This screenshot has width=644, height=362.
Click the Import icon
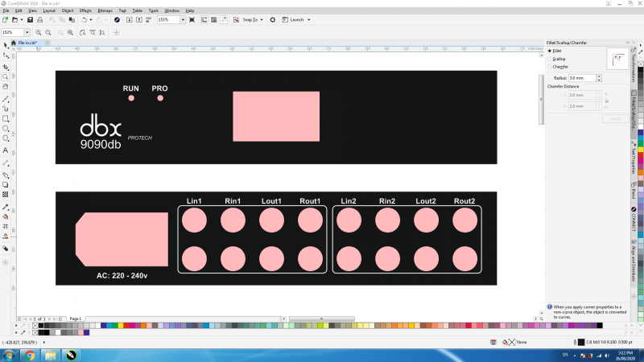click(129, 19)
